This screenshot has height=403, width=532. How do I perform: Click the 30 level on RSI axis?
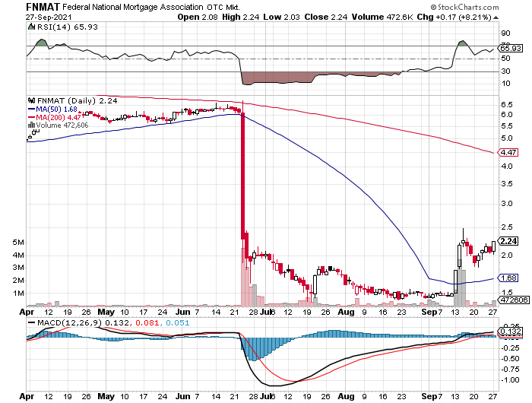point(505,71)
